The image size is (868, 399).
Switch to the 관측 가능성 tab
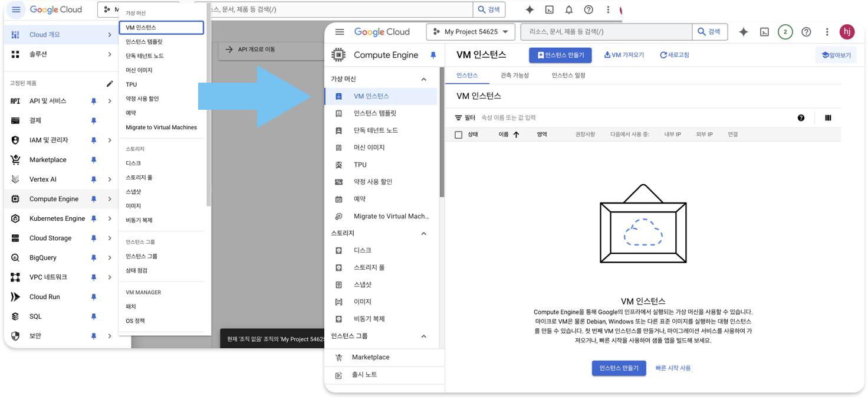[x=514, y=76]
